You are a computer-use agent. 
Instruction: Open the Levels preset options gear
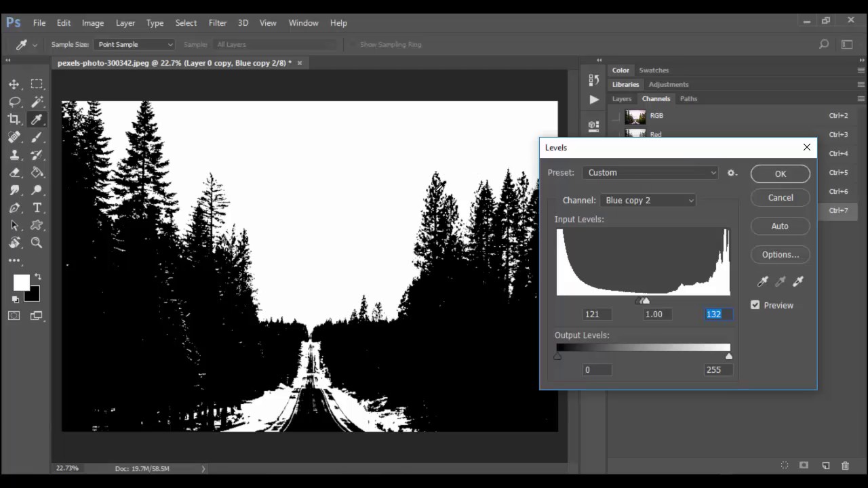point(732,173)
